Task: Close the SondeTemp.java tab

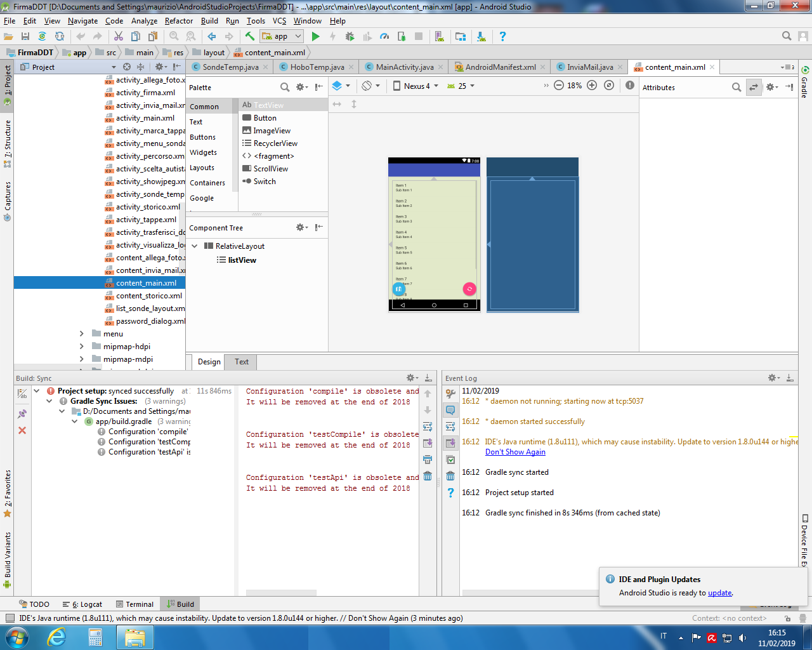Action: (265, 67)
